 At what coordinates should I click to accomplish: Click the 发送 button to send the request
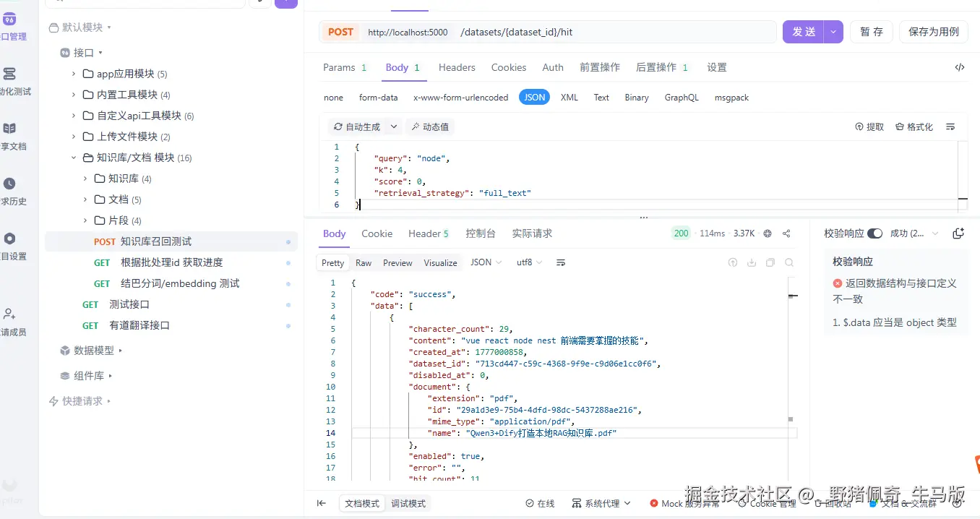pyautogui.click(x=804, y=32)
